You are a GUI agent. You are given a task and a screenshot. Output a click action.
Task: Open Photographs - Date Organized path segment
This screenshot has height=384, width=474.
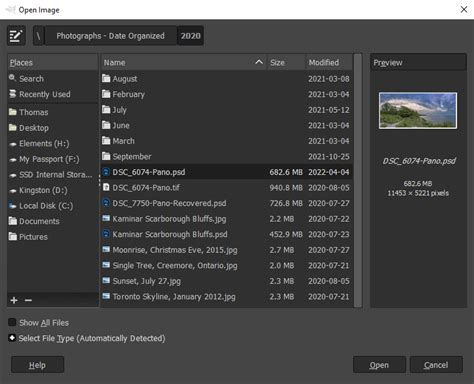[x=110, y=35]
